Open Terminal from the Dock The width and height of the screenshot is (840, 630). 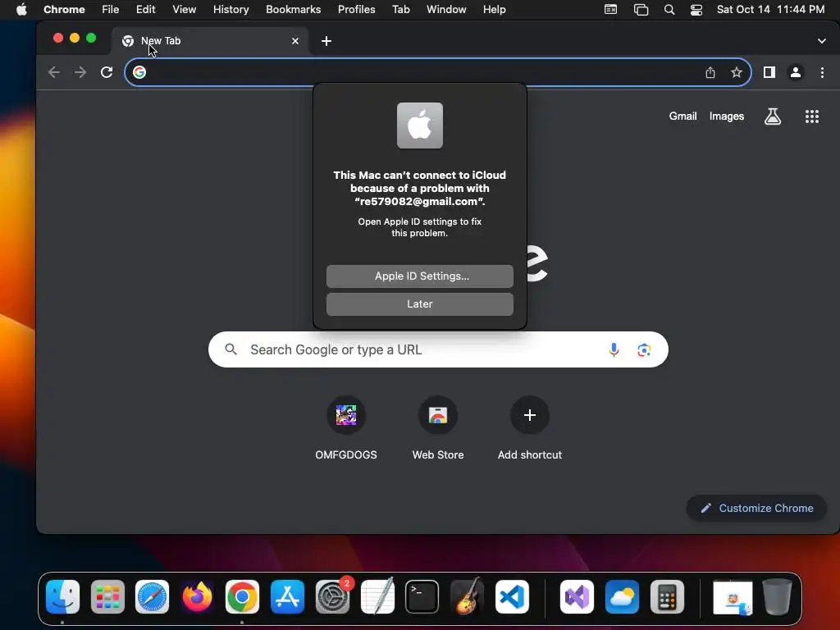422,596
